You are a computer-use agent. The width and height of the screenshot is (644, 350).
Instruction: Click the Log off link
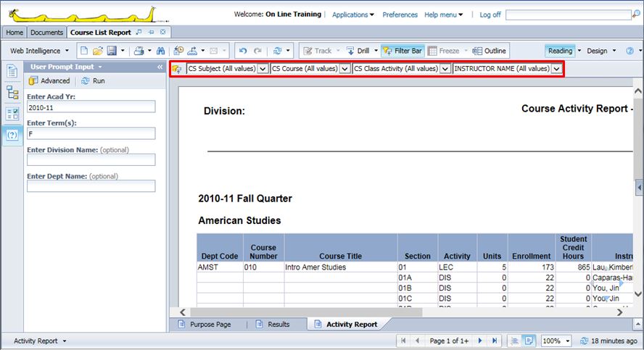490,14
